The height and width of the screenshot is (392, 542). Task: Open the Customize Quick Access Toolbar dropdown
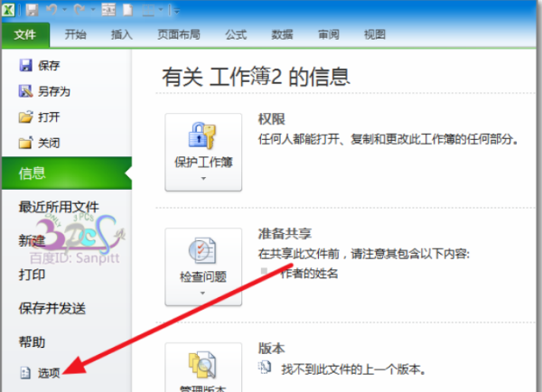coord(176,11)
